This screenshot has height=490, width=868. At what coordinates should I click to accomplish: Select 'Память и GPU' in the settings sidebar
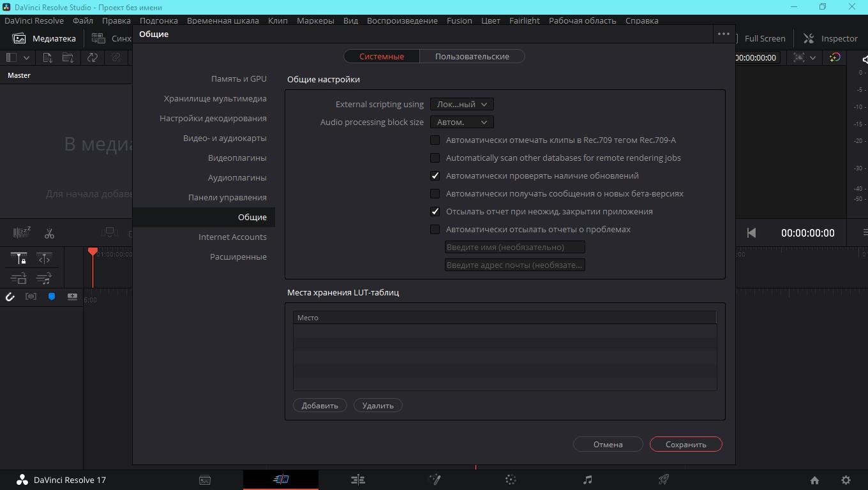pyautogui.click(x=239, y=78)
